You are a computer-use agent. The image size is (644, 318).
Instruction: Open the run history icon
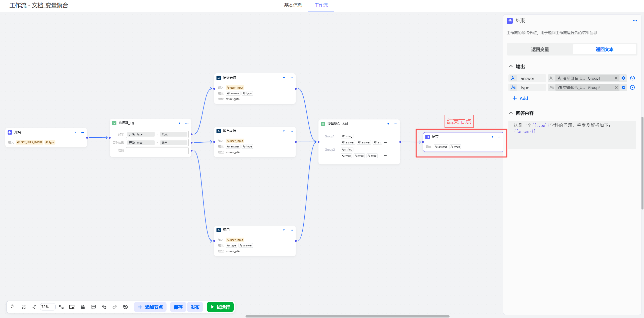pos(125,307)
